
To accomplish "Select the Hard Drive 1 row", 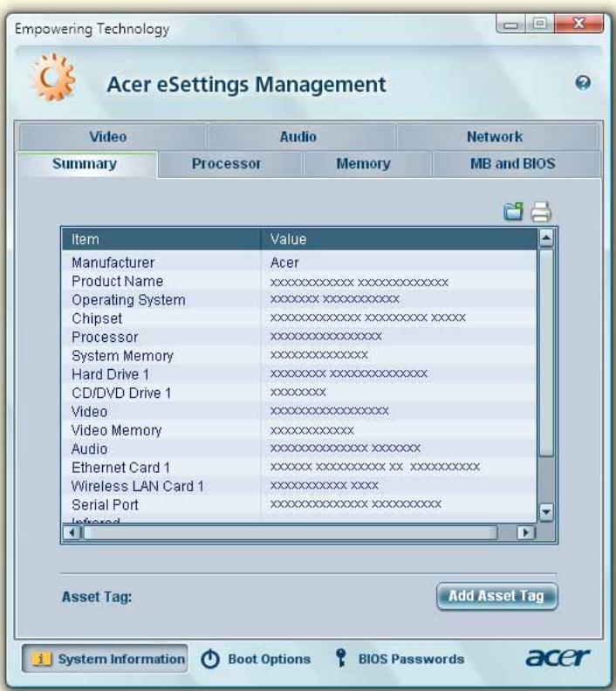I will coord(299,374).
